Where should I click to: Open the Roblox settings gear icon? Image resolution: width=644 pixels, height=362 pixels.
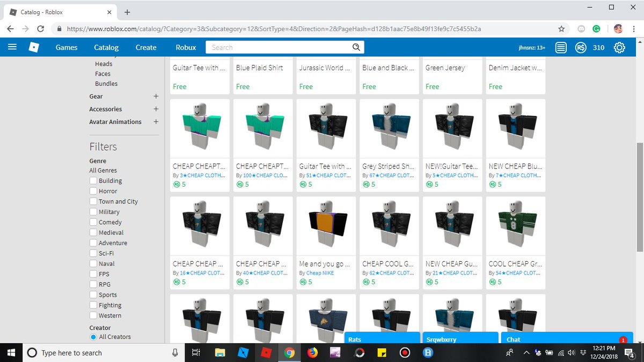point(619,47)
